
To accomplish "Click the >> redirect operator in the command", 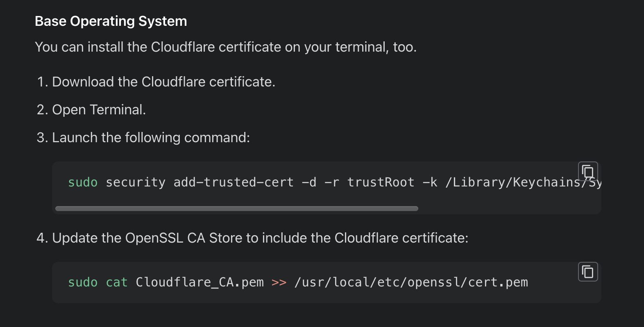I will [278, 282].
